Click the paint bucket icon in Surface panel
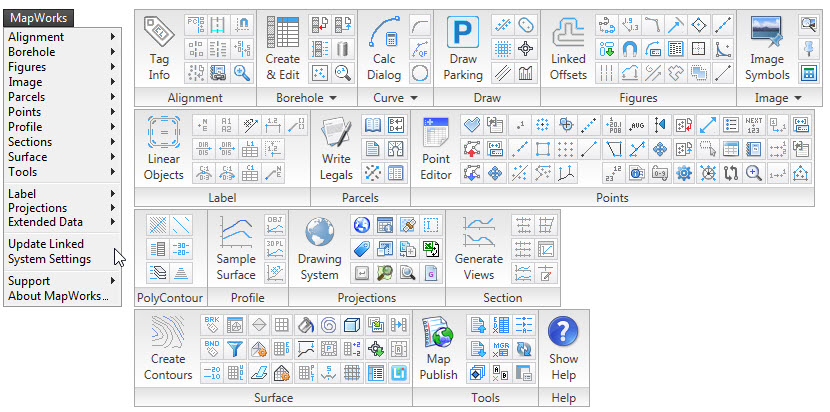The width and height of the screenshot is (830, 412). (305, 324)
